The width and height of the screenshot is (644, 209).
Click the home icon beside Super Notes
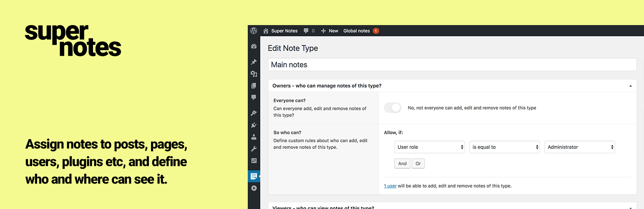266,31
